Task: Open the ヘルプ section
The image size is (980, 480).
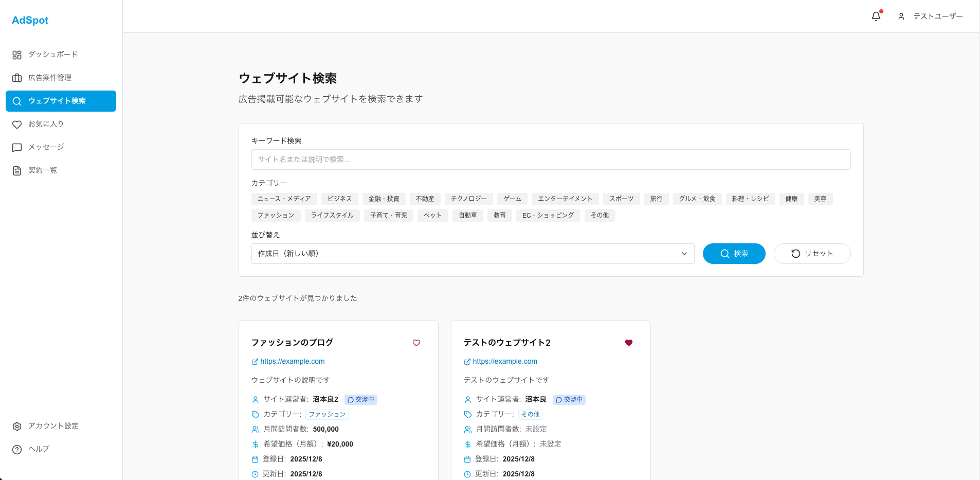Action: pos(38,449)
